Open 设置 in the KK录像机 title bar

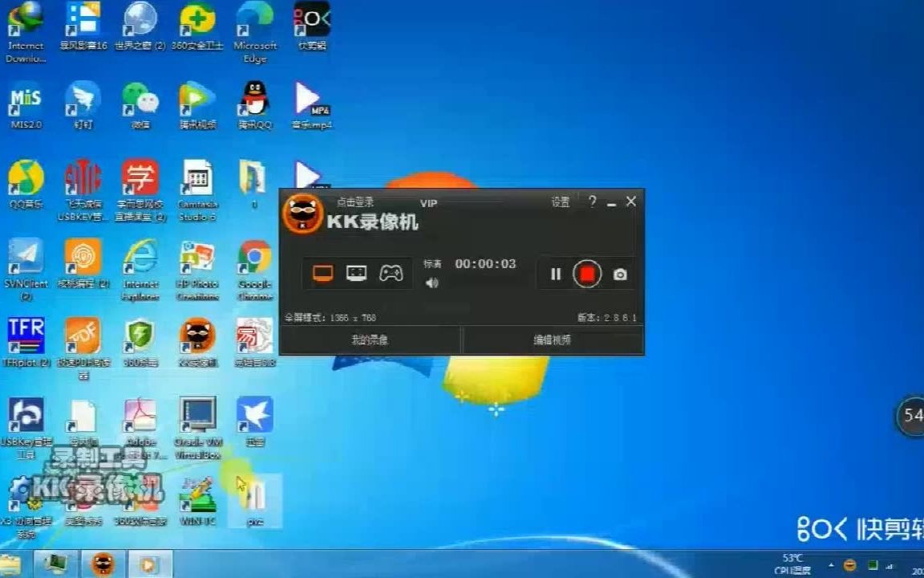[561, 202]
